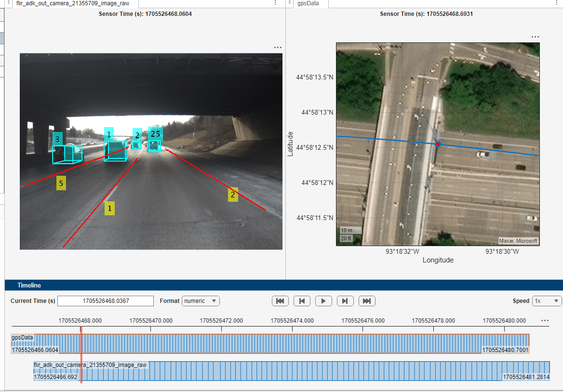Open the camera view options via its ellipsis icon
563x392 pixels.
[x=278, y=47]
